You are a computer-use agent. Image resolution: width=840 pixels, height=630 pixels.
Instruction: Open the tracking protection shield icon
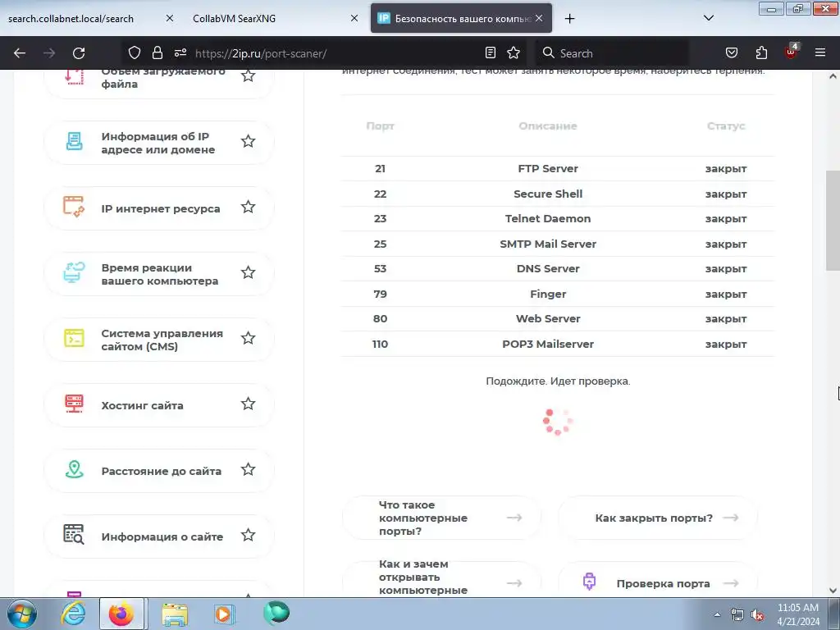pyautogui.click(x=135, y=52)
